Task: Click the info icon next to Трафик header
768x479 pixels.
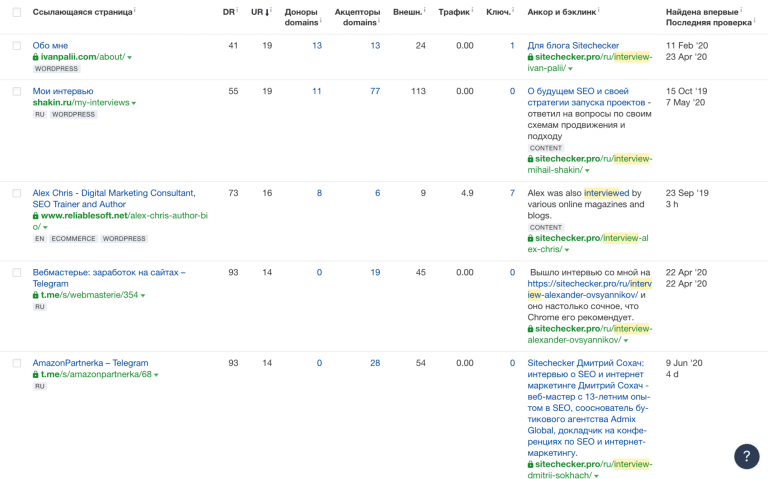Action: 473,9
